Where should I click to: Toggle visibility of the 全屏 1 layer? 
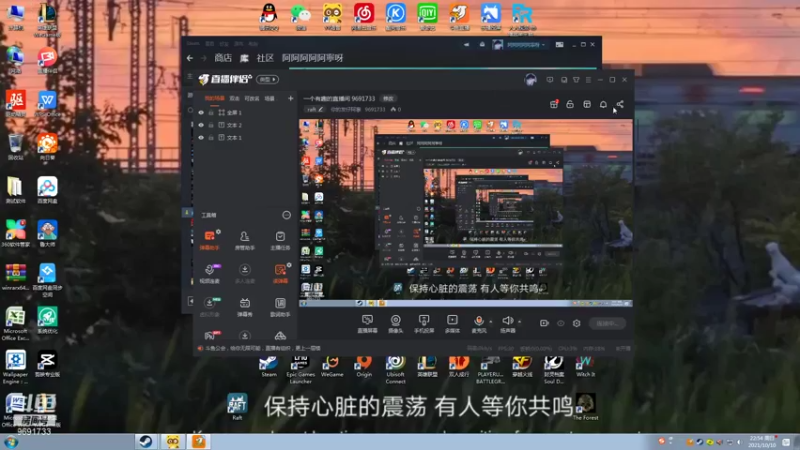(x=201, y=112)
